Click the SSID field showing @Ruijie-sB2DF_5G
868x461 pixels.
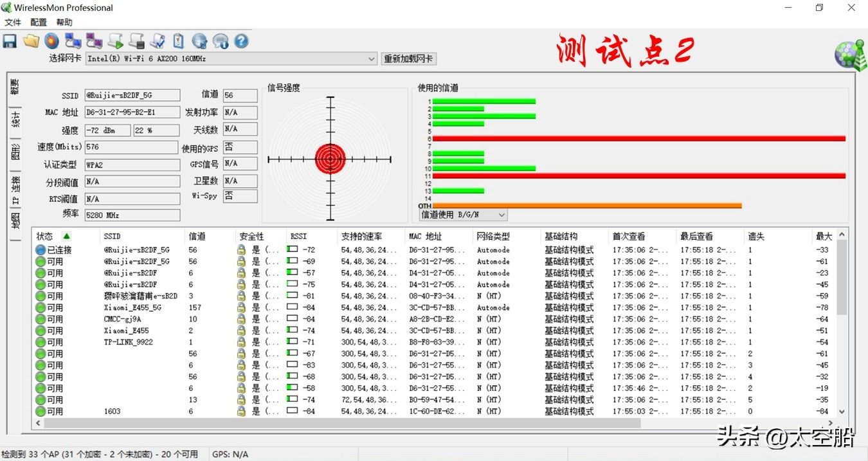[x=132, y=95]
